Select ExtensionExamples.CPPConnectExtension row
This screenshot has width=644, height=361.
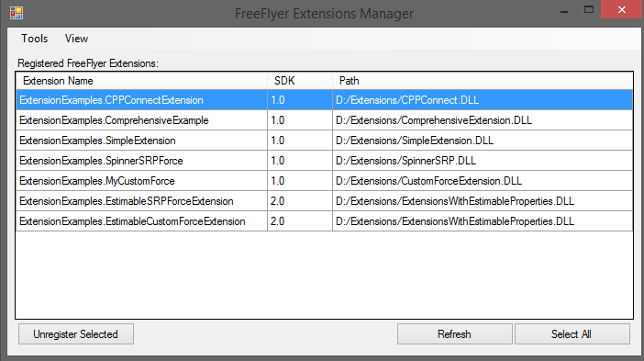click(324, 100)
